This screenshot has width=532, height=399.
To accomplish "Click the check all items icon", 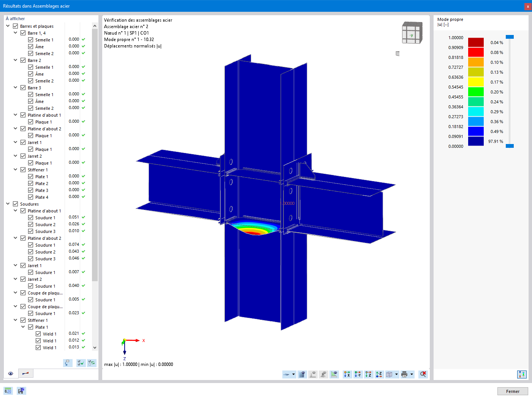I will (x=81, y=363).
